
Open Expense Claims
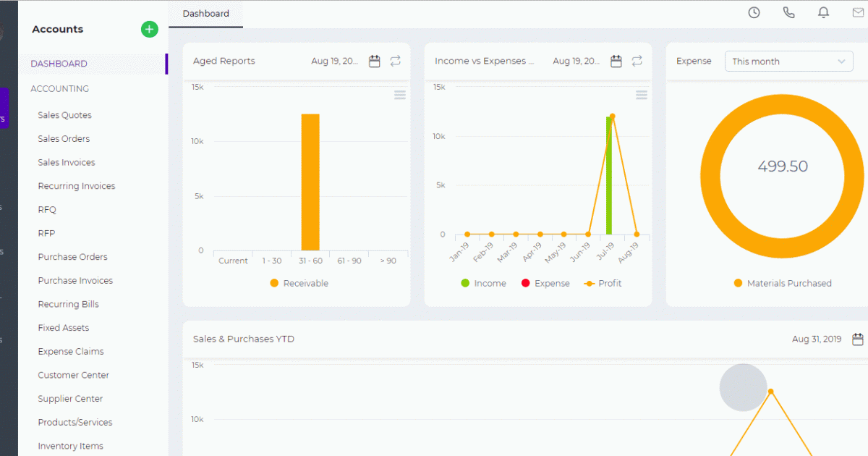tap(71, 352)
